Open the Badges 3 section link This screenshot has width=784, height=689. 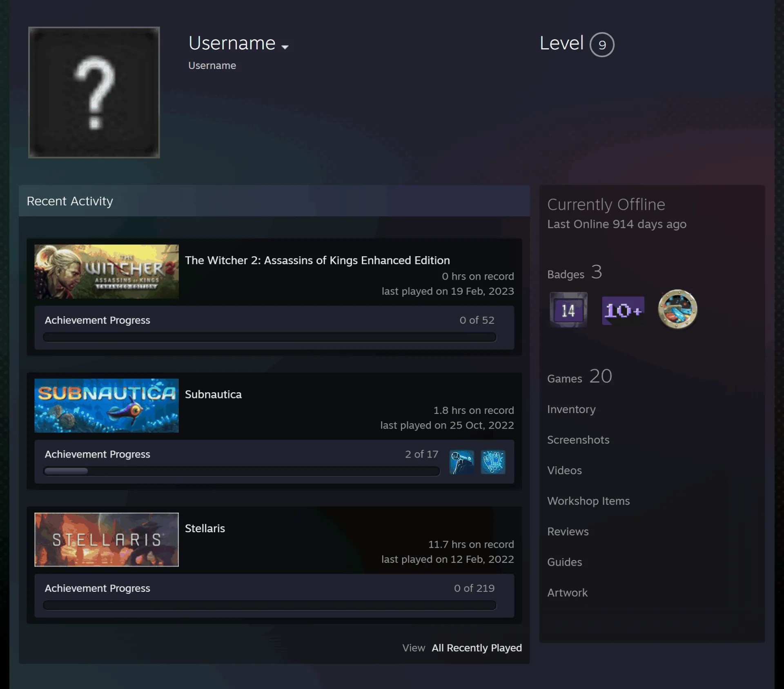click(575, 272)
